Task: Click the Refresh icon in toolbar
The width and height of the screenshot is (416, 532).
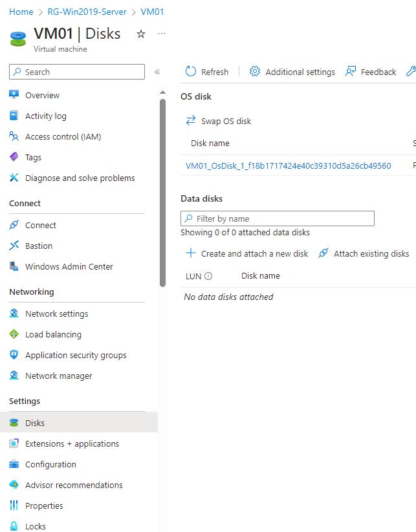Action: [x=191, y=72]
